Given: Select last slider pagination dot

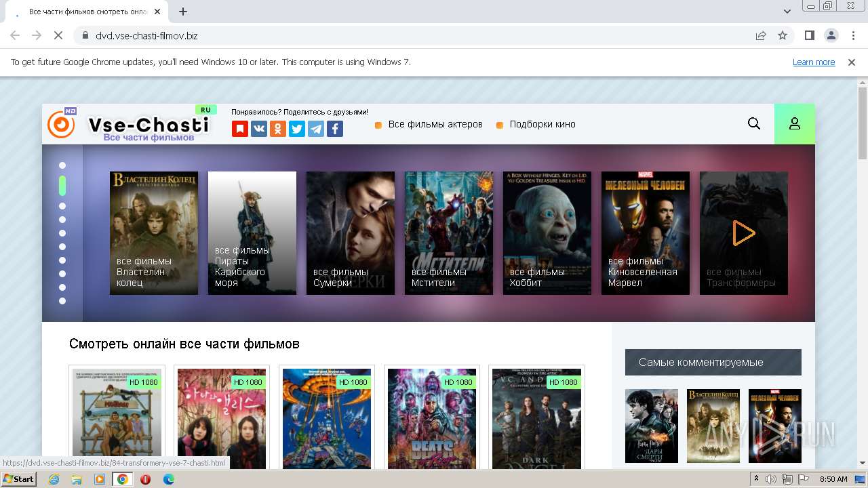Looking at the screenshot, I should pyautogui.click(x=62, y=301).
